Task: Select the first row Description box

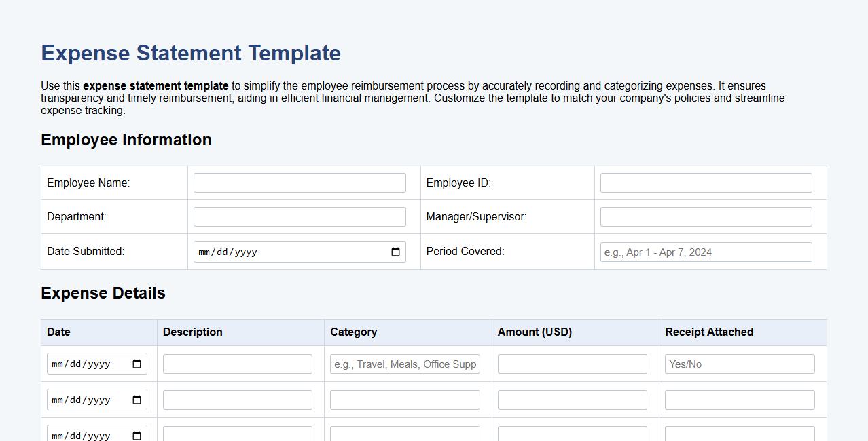Action: tap(237, 364)
